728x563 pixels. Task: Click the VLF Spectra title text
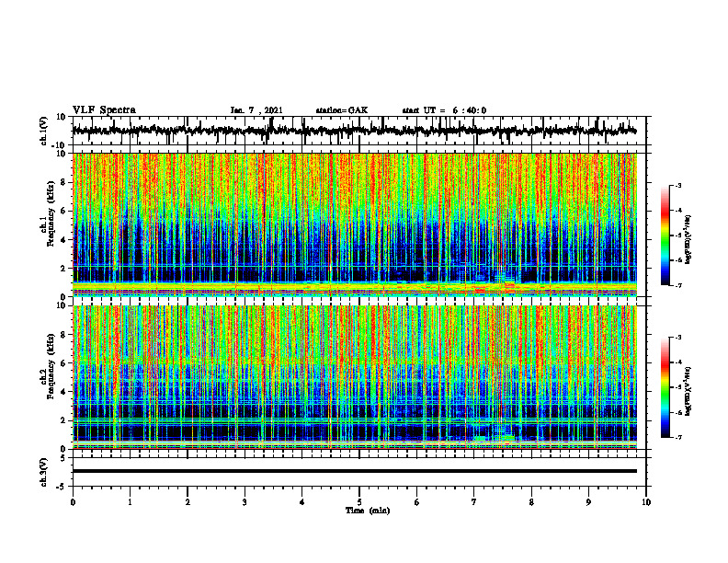tap(104, 110)
